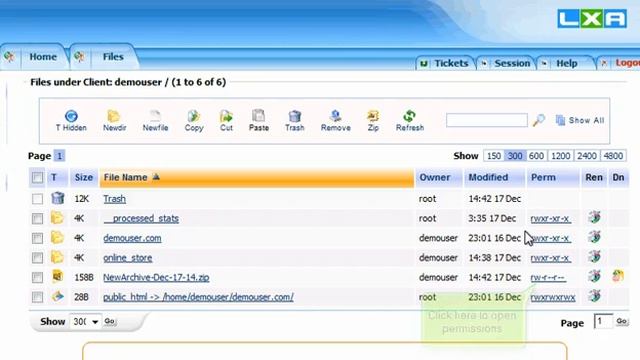Show 2400 items per page

tap(587, 156)
